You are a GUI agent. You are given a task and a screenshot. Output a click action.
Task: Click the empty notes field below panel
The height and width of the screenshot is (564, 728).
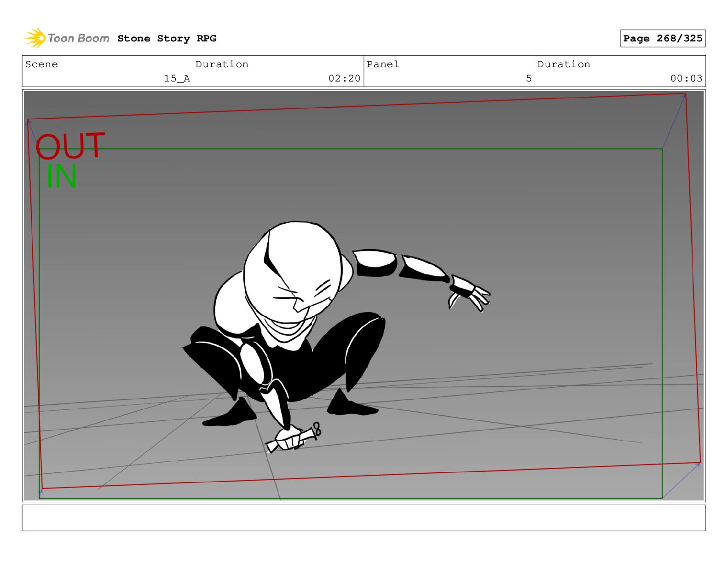[364, 518]
